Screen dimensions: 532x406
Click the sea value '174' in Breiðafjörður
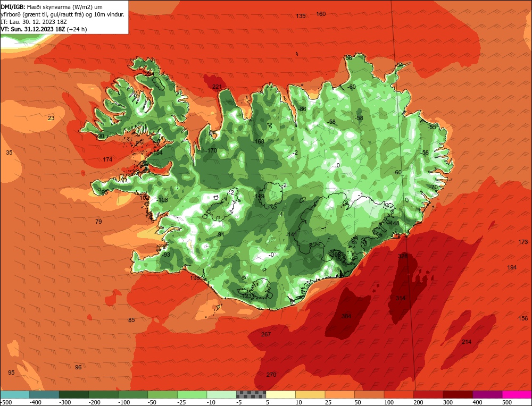[107, 159]
